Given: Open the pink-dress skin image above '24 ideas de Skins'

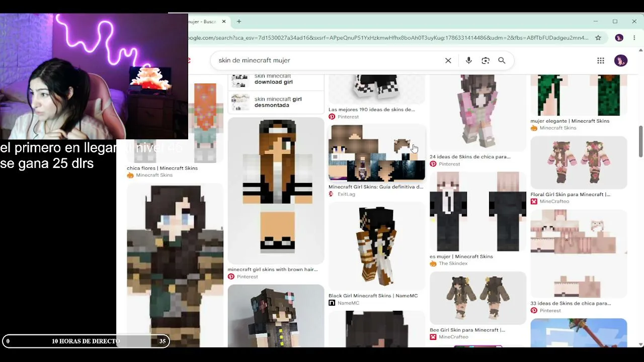Looking at the screenshot, I should point(478,113).
